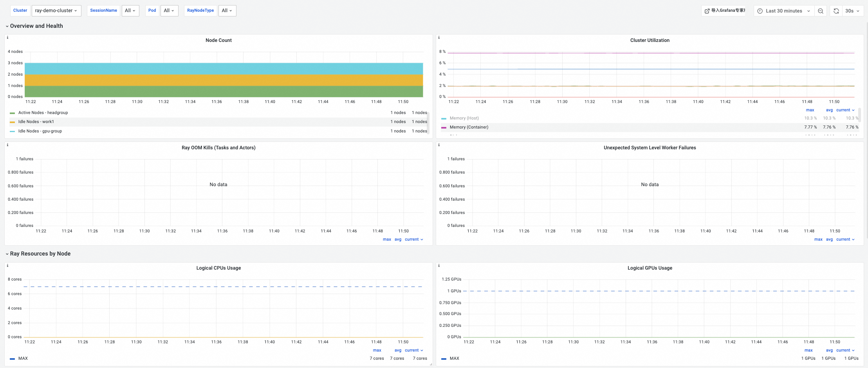Toggle the Memory (Container) legend series
Image resolution: width=868 pixels, height=368 pixels.
pos(469,127)
